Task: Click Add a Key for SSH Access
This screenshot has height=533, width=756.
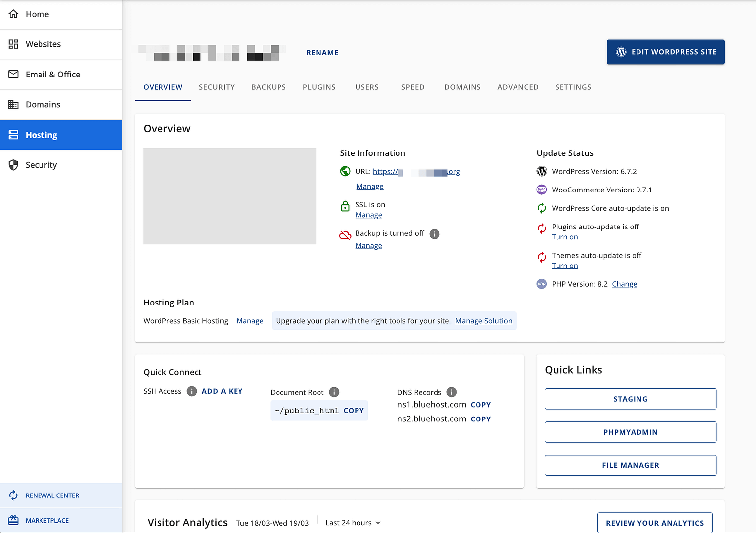Action: [x=222, y=391]
